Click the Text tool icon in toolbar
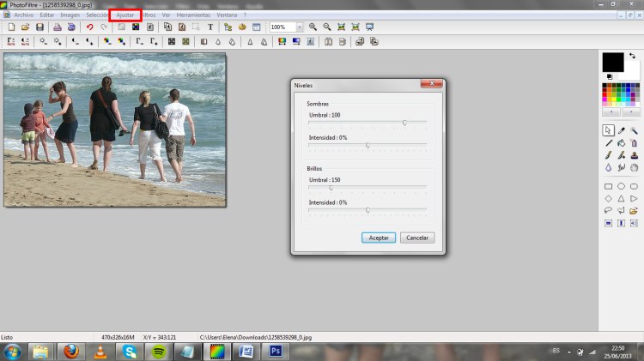644x361 pixels. pos(210,27)
